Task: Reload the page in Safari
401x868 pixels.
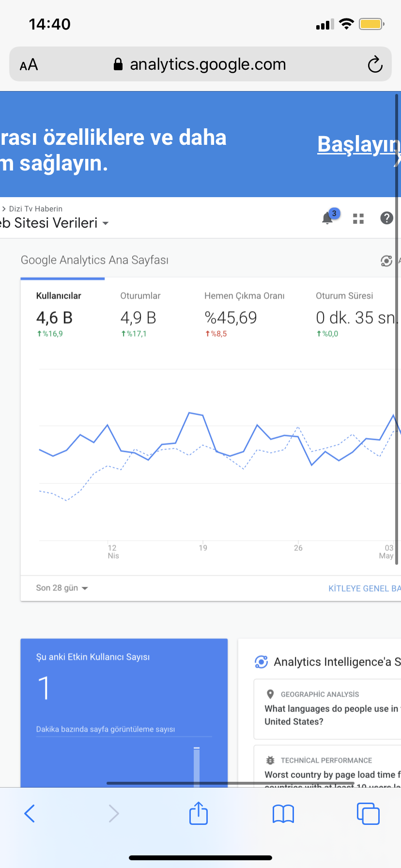Action: tap(375, 64)
